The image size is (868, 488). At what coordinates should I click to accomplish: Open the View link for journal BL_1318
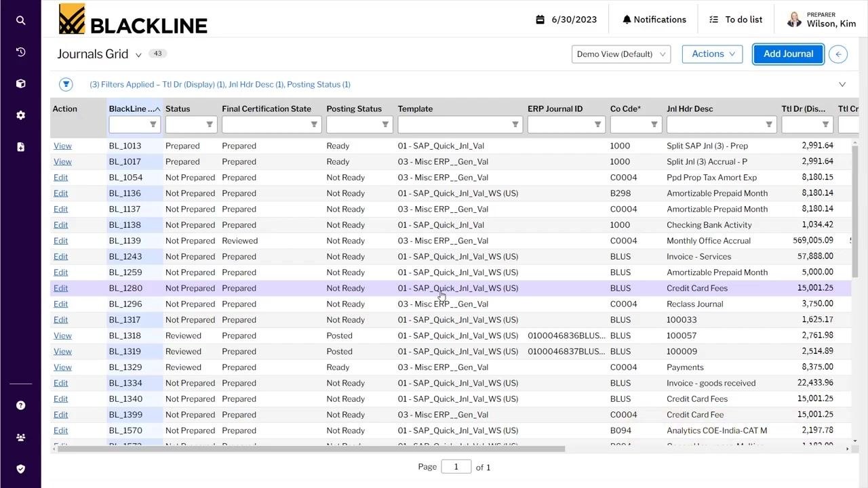point(62,335)
